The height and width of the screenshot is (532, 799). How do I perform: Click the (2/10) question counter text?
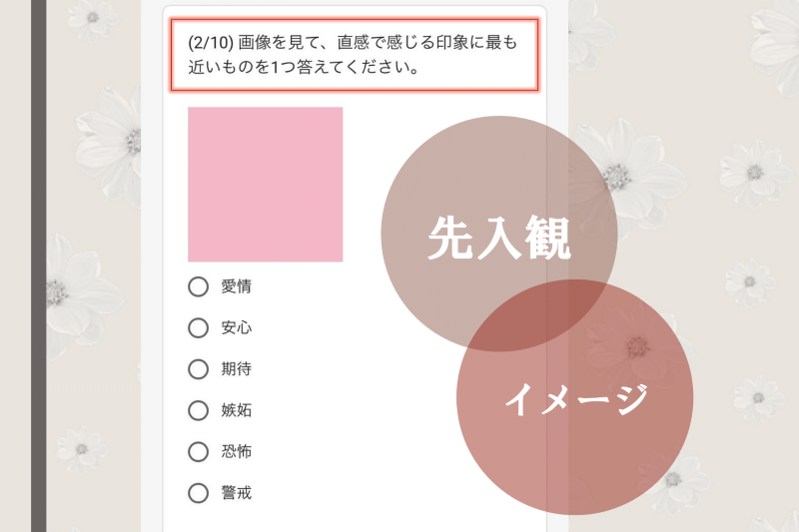pyautogui.click(x=211, y=43)
